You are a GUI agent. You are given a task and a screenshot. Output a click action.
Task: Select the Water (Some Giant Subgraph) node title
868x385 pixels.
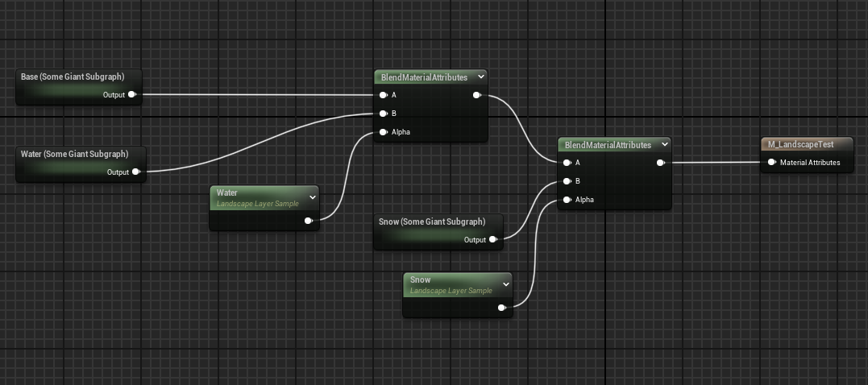(74, 153)
